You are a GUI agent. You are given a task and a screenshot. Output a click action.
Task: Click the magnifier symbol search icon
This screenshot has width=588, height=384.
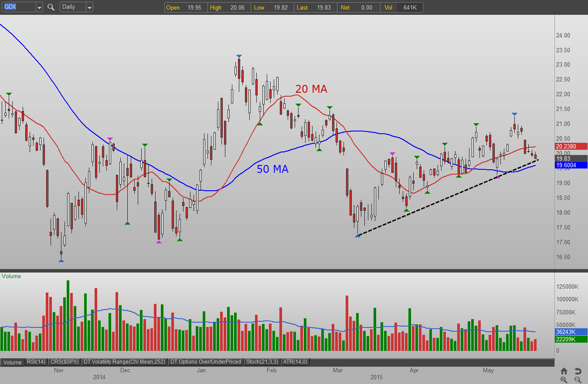51,7
